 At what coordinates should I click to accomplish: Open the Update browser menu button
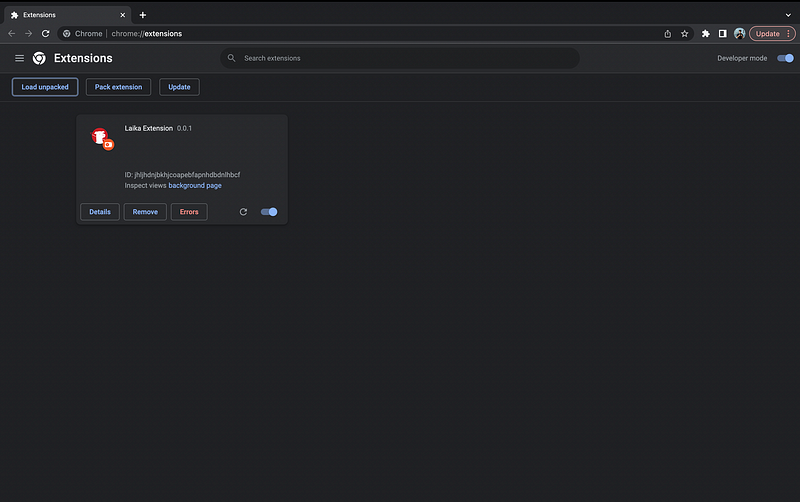tap(772, 33)
